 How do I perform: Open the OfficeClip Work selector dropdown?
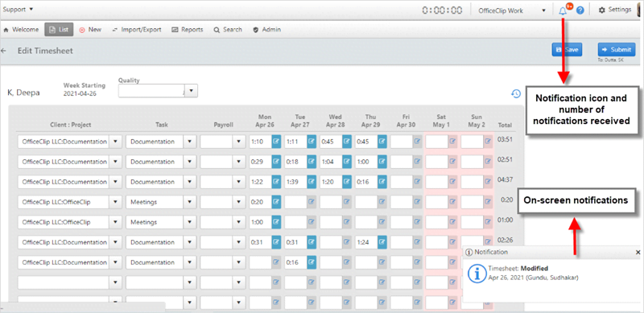[x=512, y=10]
